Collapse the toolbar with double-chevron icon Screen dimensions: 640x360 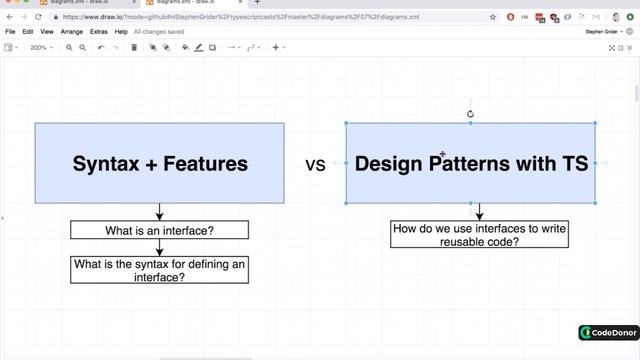pos(630,48)
